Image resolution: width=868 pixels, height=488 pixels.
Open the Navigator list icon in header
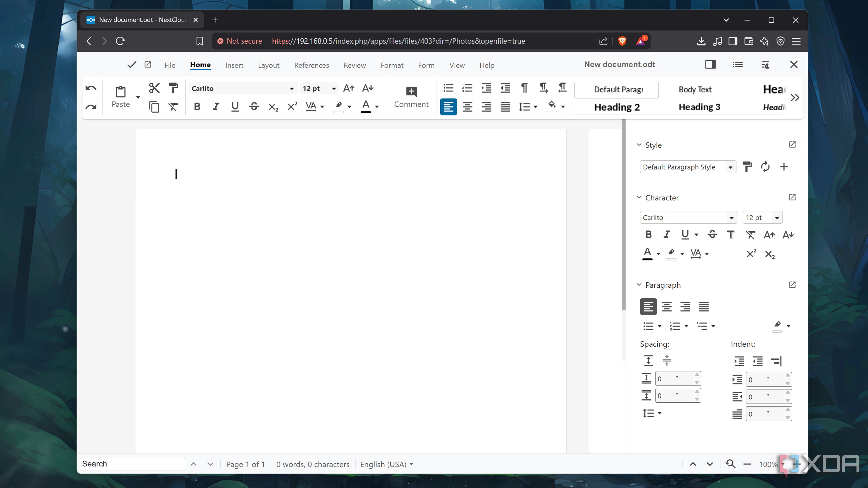738,65
